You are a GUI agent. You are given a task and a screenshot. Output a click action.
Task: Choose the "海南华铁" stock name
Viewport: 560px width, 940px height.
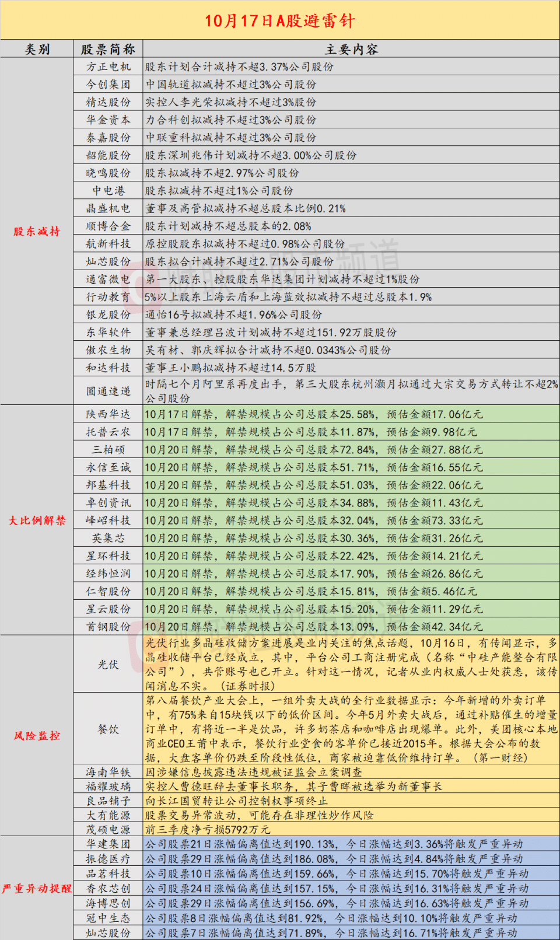click(x=108, y=772)
